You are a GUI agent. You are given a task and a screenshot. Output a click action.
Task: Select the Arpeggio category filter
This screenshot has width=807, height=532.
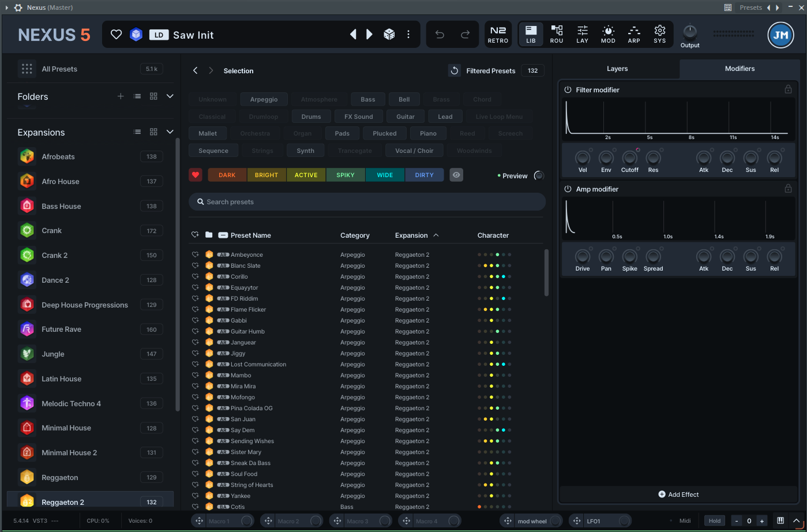264,99
